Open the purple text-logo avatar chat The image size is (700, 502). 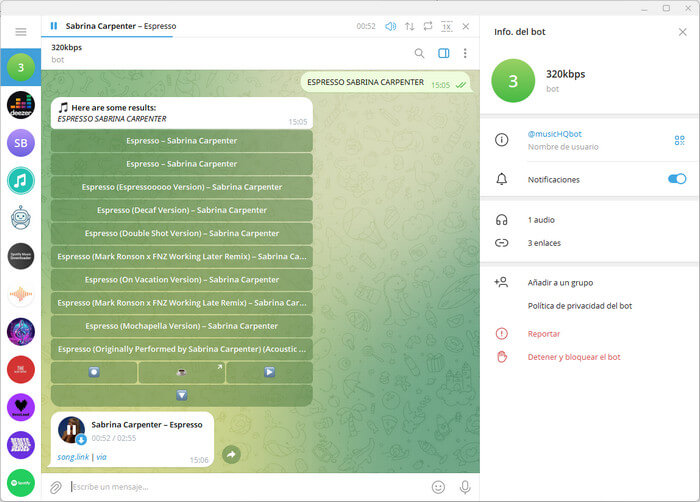tap(21, 445)
